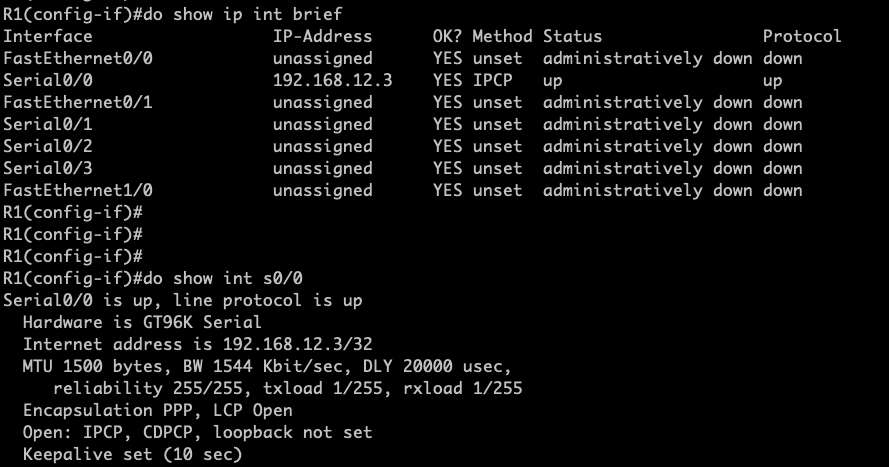Screen dimensions: 889x467
Task: Click the FastEthernet0/0 interface entry
Action: click(77, 58)
